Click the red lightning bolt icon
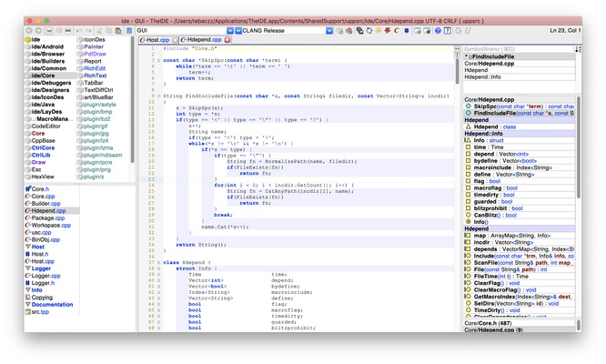 click(388, 31)
